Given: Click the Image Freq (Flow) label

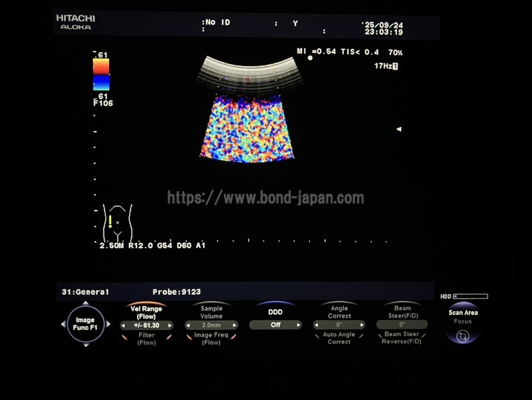Looking at the screenshot, I should (x=211, y=338).
